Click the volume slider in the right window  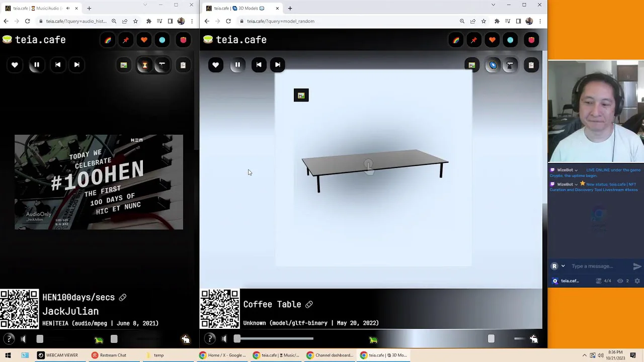coord(275,339)
